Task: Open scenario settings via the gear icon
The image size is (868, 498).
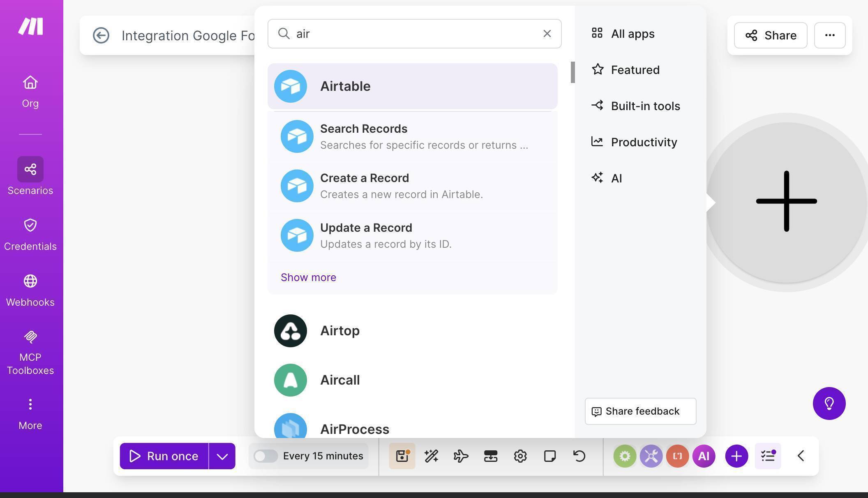Action: click(520, 456)
